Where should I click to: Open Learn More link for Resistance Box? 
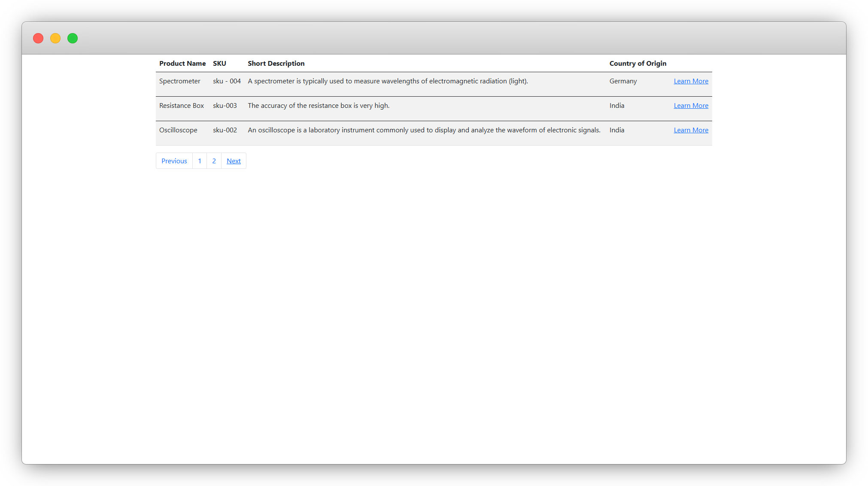tap(691, 106)
